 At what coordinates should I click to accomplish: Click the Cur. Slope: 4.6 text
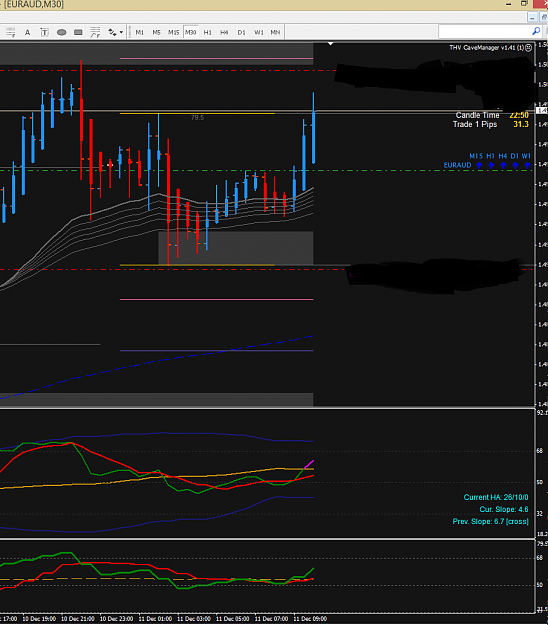pos(504,509)
